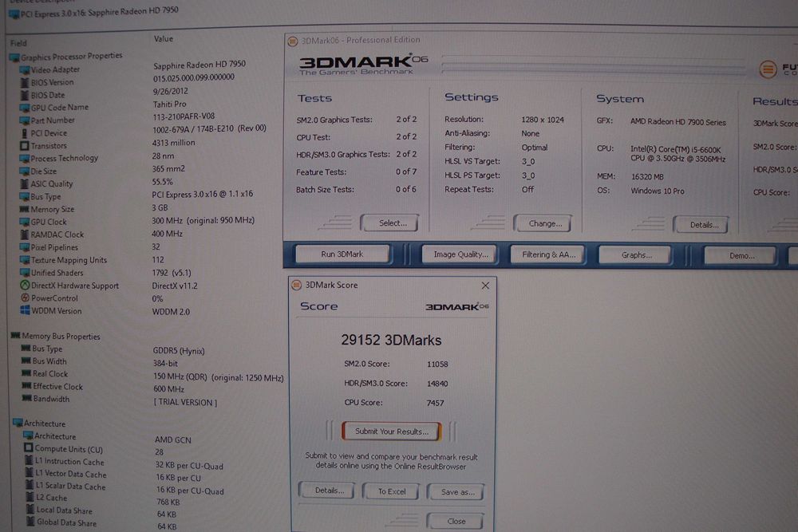
Task: Click the Tahiti Pro value
Action: pos(169,104)
